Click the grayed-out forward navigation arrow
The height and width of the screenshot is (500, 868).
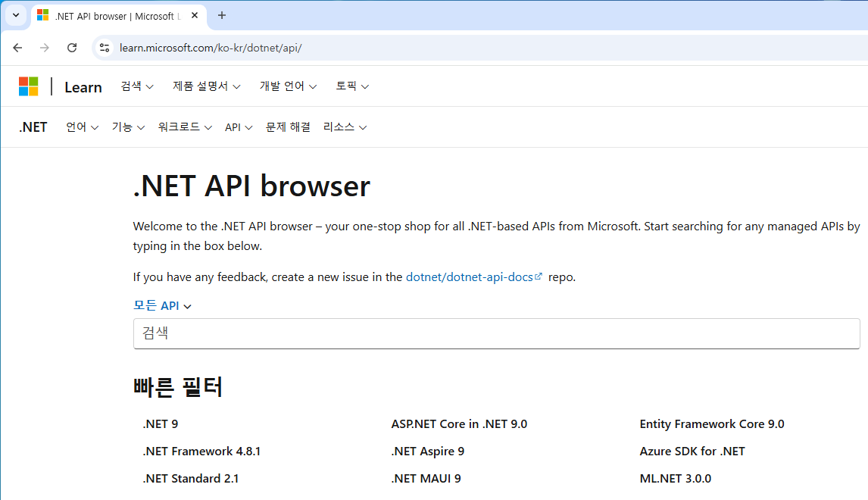tap(44, 47)
